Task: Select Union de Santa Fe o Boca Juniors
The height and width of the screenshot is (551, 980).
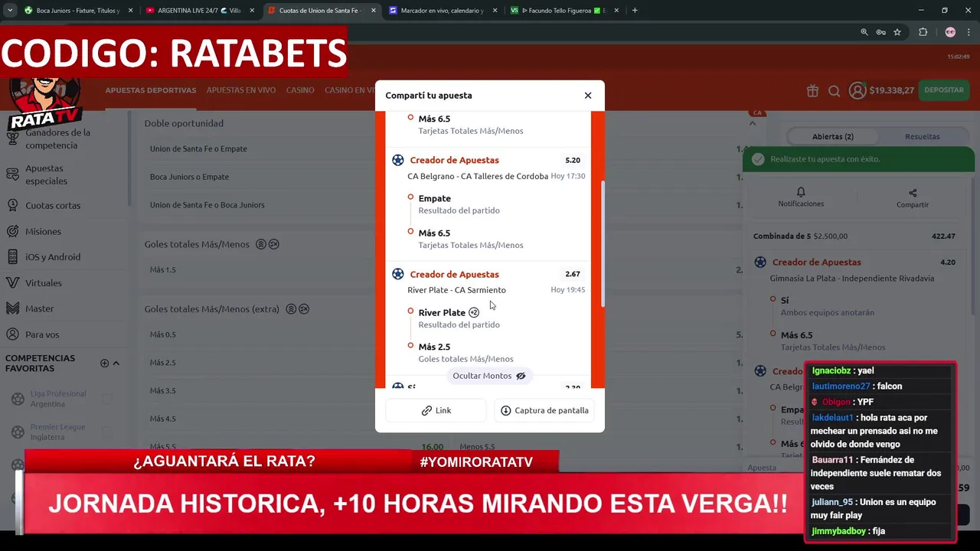Action: click(207, 205)
